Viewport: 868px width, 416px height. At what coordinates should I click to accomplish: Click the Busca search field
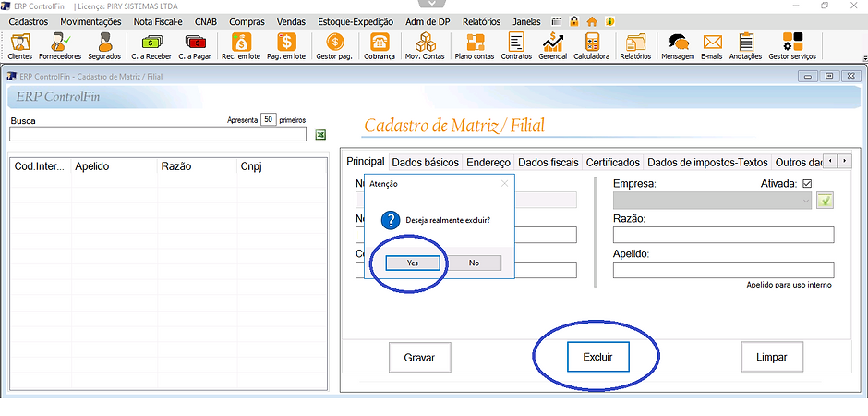[x=158, y=134]
